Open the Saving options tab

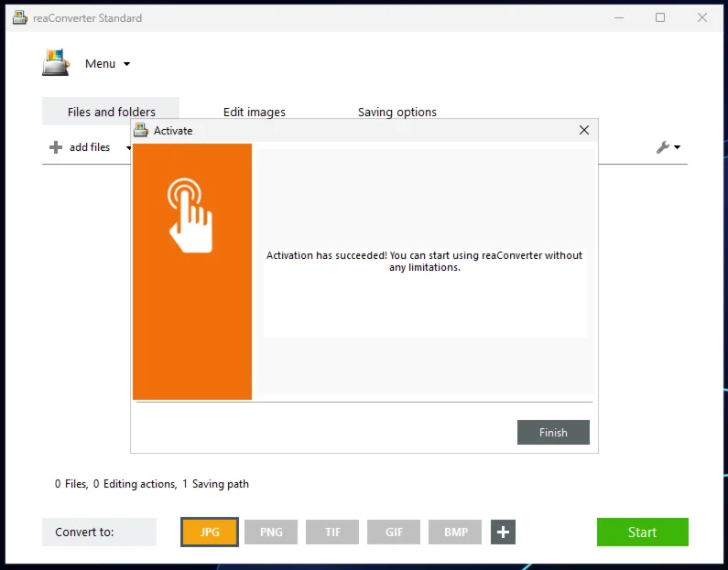tap(397, 112)
